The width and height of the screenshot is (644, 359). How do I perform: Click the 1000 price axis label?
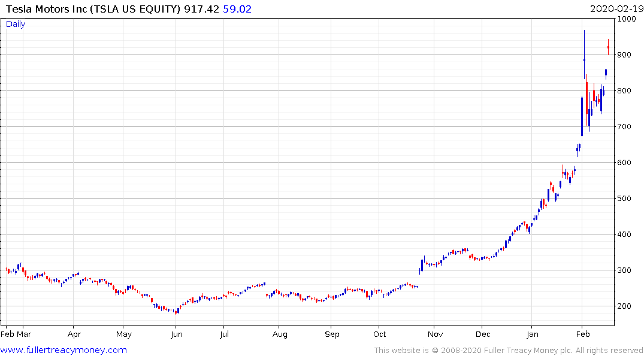(627, 19)
